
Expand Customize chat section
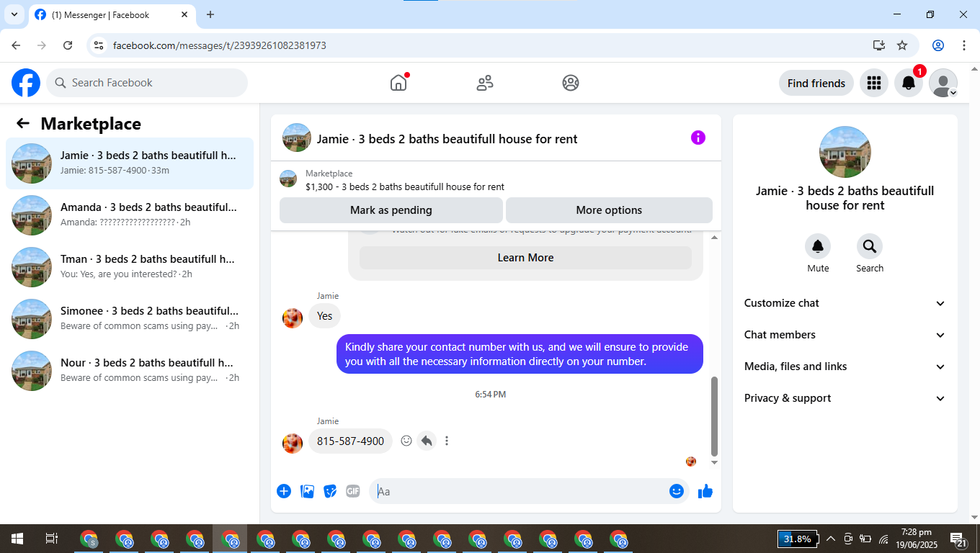coord(845,303)
